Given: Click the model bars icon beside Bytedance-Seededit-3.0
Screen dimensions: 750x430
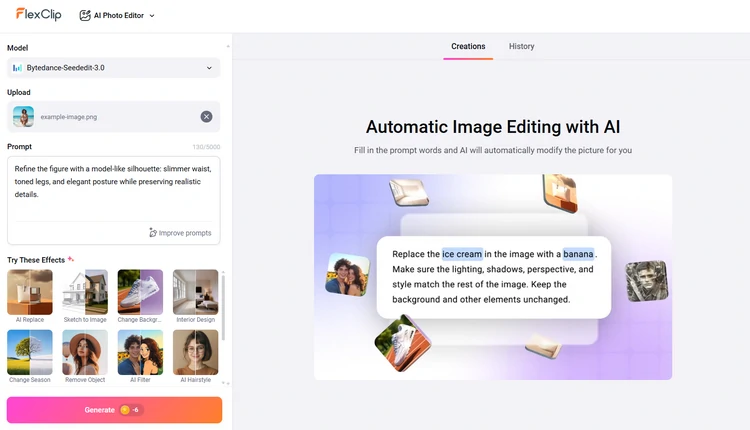Looking at the screenshot, I should [x=17, y=68].
